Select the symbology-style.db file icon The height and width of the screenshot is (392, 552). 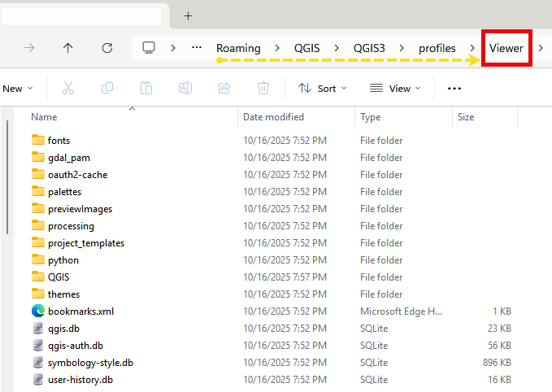(x=38, y=362)
